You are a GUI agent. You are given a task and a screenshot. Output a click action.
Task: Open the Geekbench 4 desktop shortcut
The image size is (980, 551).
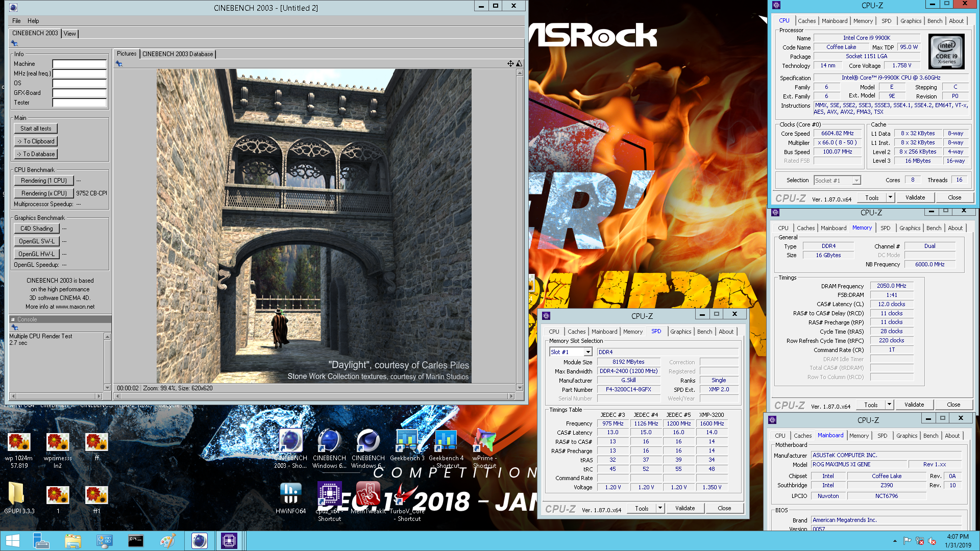click(x=446, y=449)
